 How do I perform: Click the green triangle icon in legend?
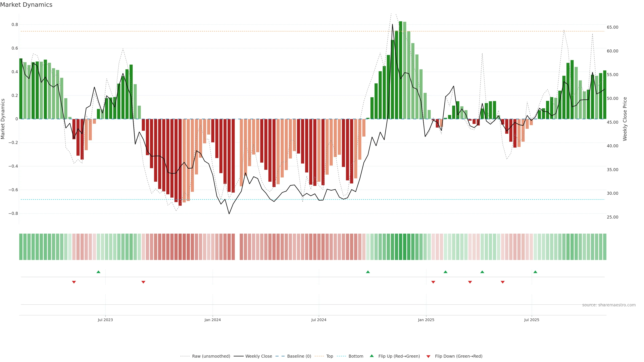[372, 356]
